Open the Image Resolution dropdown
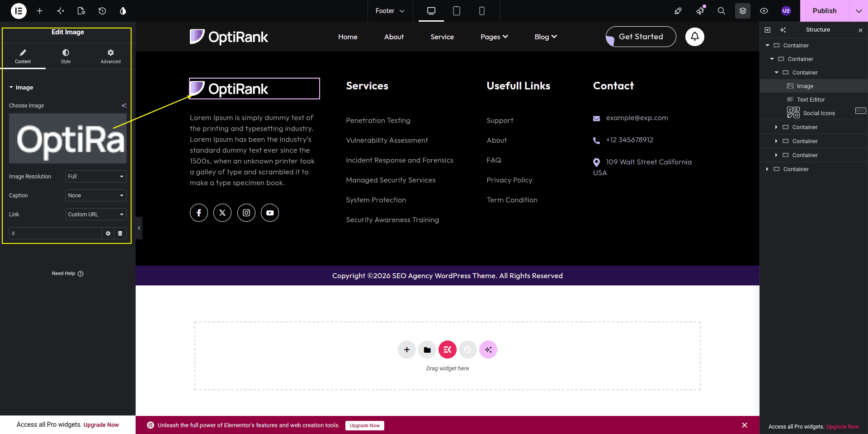The height and width of the screenshot is (434, 868). [96, 177]
